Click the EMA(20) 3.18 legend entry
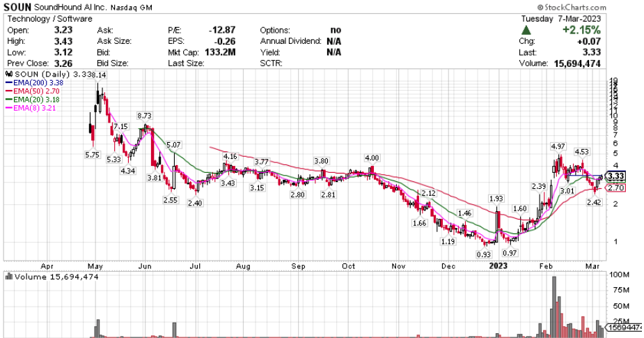The width and height of the screenshot is (644, 338). pyautogui.click(x=33, y=100)
